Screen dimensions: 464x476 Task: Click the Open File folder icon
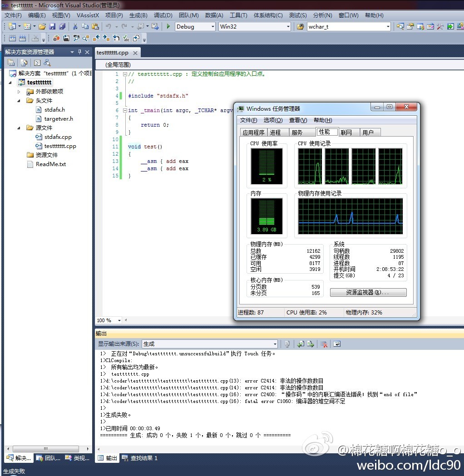42,26
